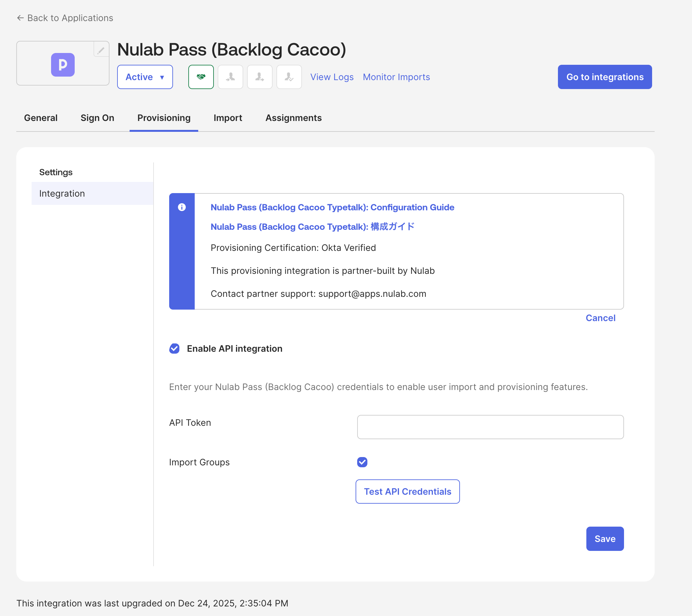Toggle the Import Groups checkbox
Screen dimensions: 692x616
pos(362,462)
